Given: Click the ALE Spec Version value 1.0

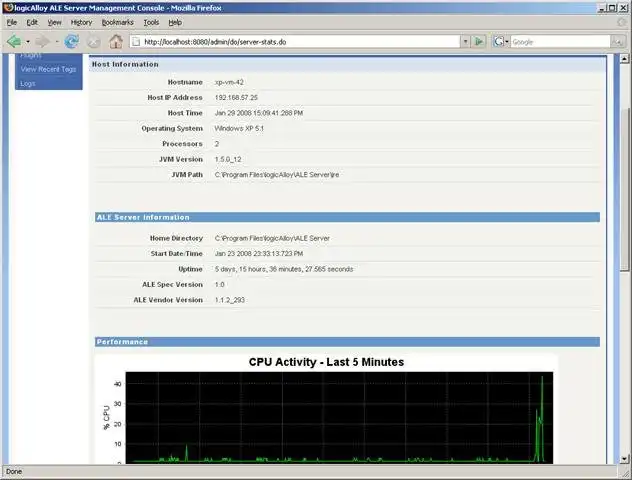Looking at the screenshot, I should point(219,285).
